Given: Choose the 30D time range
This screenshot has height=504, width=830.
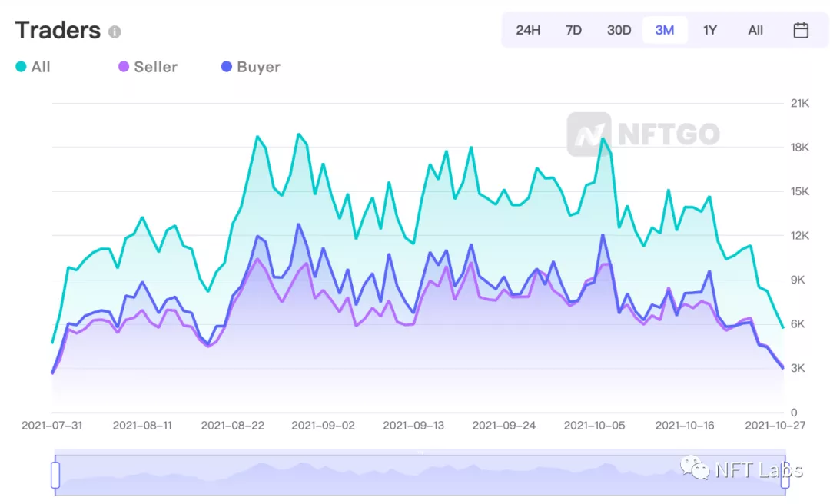Looking at the screenshot, I should (619, 30).
